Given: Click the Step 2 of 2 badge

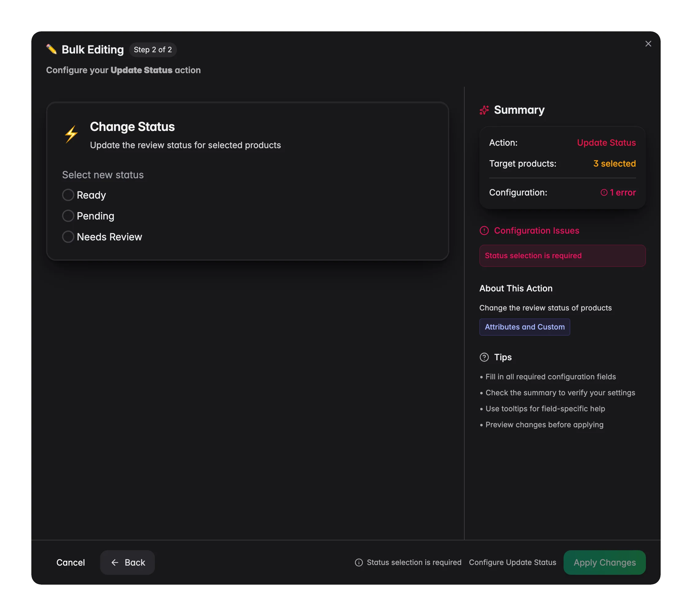Looking at the screenshot, I should pos(153,50).
